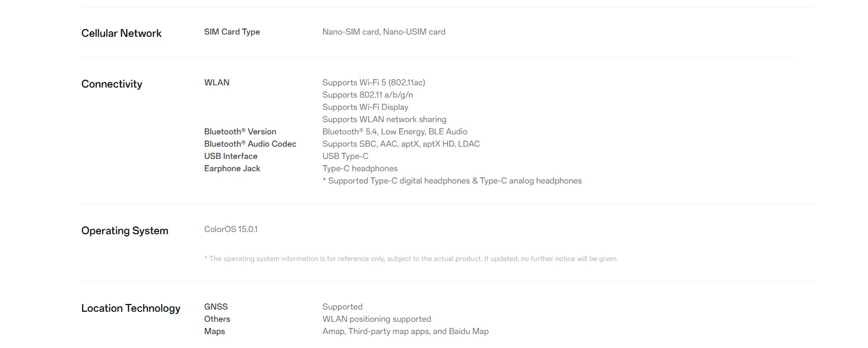This screenshot has height=348, width=868.
Task: Click the Supports Wi-Fi Display line
Action: click(366, 107)
